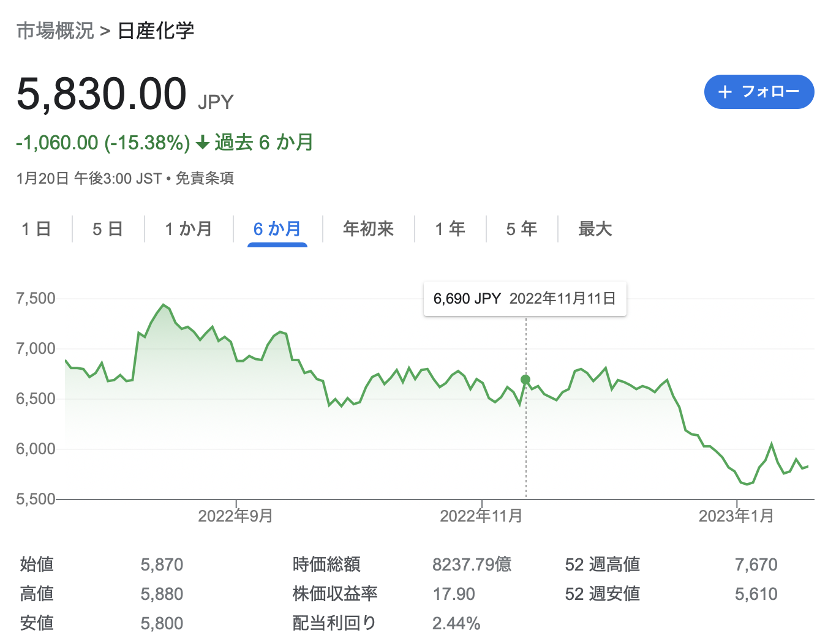Click the フォロー follow button
The height and width of the screenshot is (644, 828).
(x=759, y=92)
